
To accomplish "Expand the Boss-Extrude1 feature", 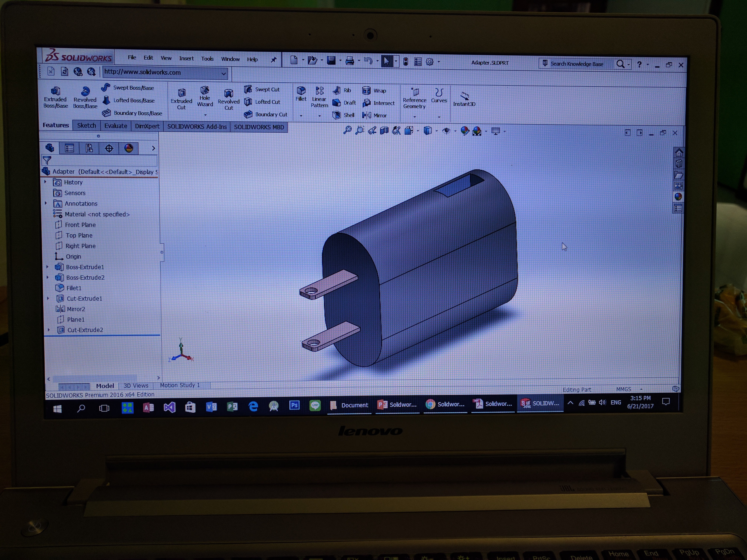I will click(x=47, y=267).
